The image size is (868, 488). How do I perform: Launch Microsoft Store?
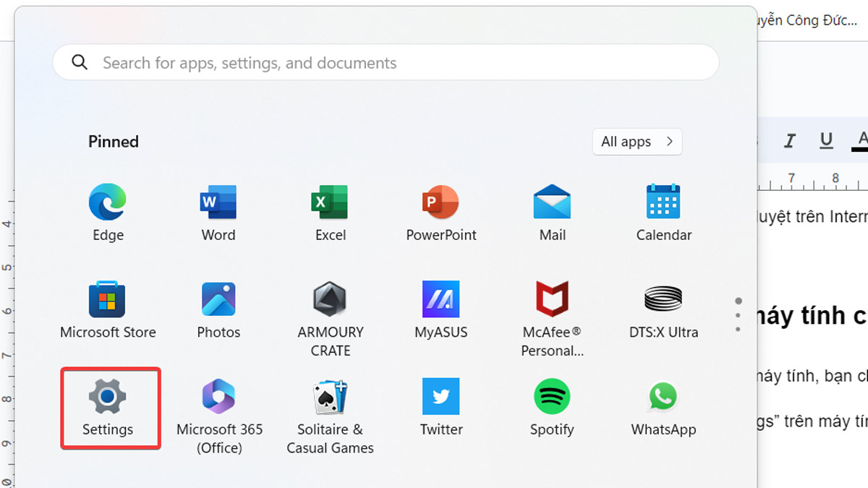pyautogui.click(x=108, y=300)
